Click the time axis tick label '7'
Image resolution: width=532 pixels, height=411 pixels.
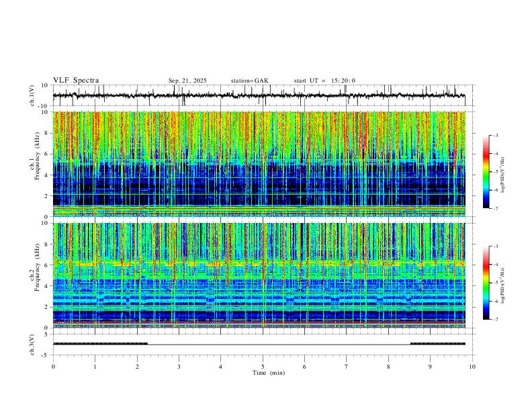(347, 367)
